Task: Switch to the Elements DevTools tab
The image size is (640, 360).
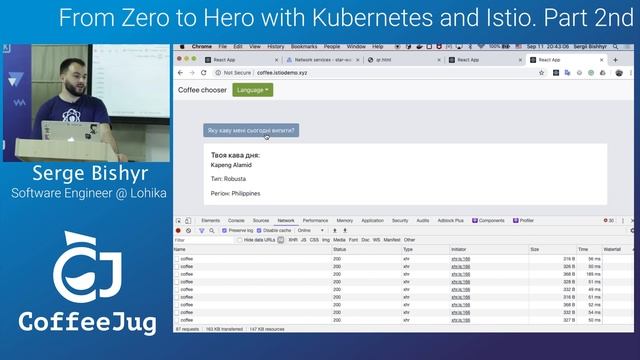Action: click(x=211, y=220)
